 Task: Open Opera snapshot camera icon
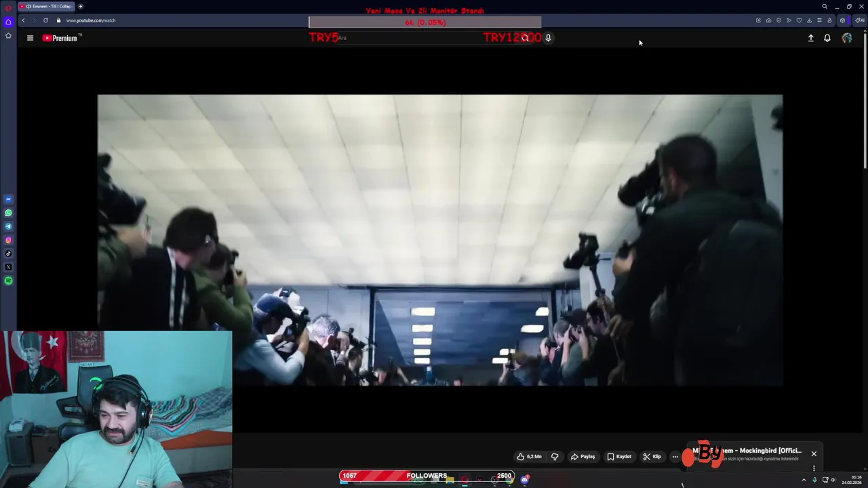(768, 20)
